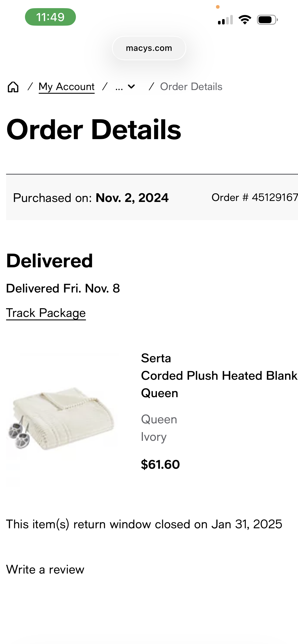Tap Write a review

[x=45, y=569]
